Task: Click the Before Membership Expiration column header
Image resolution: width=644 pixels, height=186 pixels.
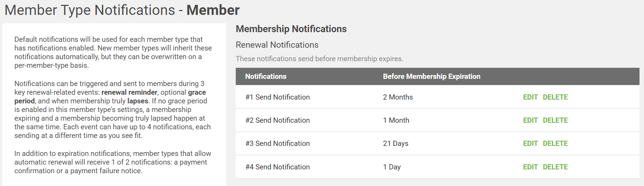Action: click(x=432, y=76)
